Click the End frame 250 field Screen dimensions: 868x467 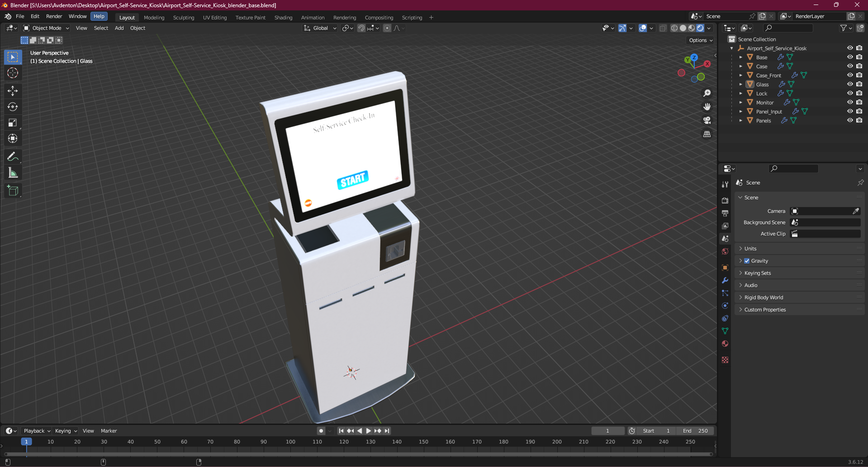696,431
